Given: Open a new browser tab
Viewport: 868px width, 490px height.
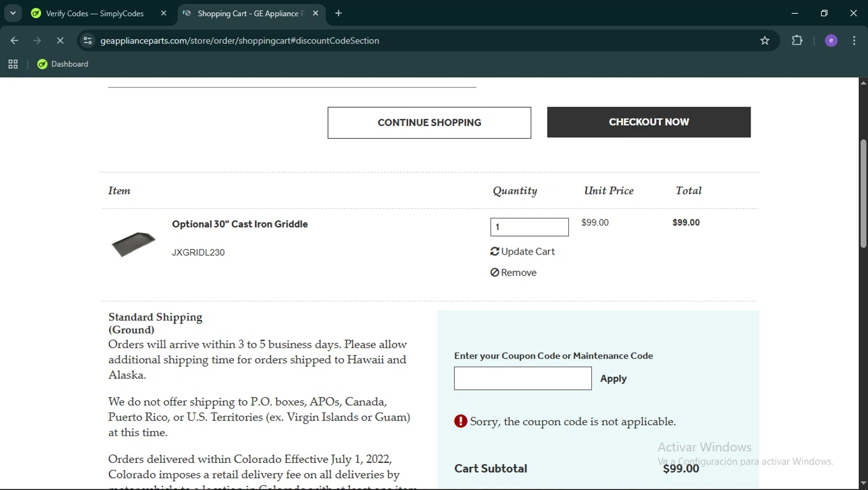Looking at the screenshot, I should (339, 13).
